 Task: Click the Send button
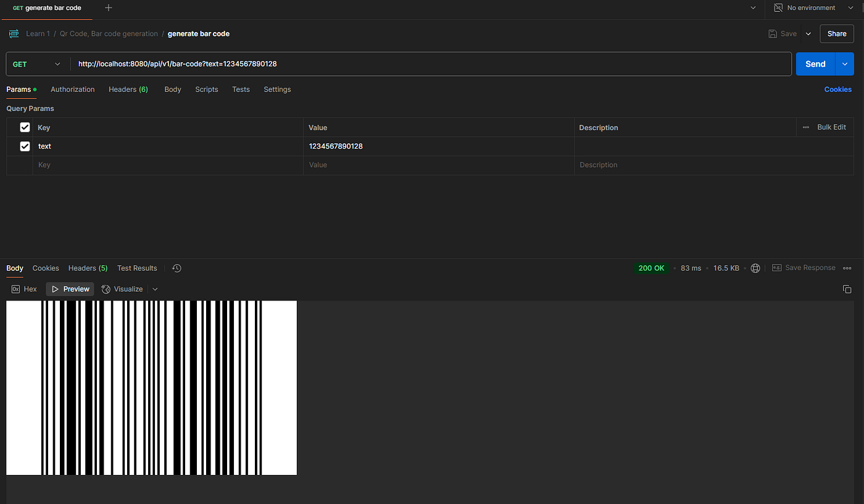pyautogui.click(x=815, y=64)
